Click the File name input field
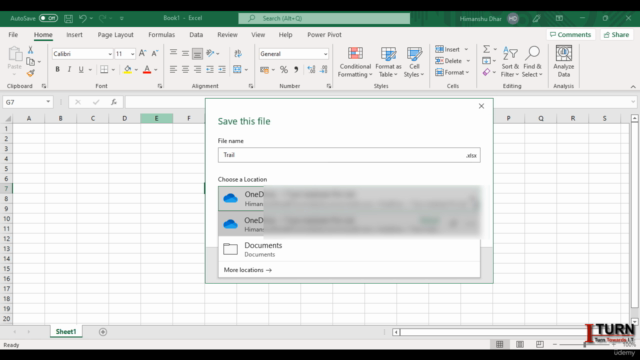The height and width of the screenshot is (360, 640). (x=349, y=155)
